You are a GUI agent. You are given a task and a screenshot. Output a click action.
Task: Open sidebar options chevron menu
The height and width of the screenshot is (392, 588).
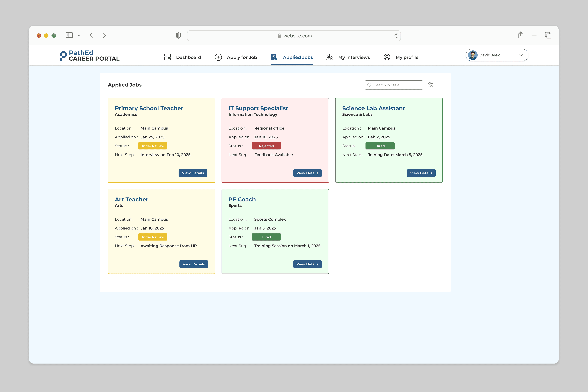pyautogui.click(x=79, y=36)
